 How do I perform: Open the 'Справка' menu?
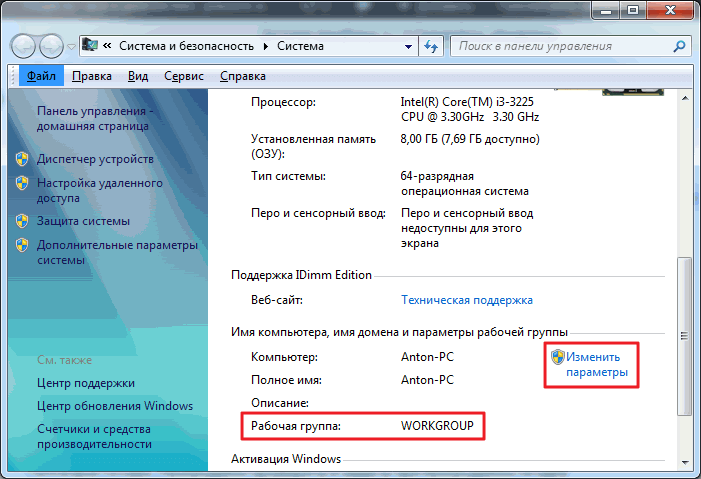(243, 76)
